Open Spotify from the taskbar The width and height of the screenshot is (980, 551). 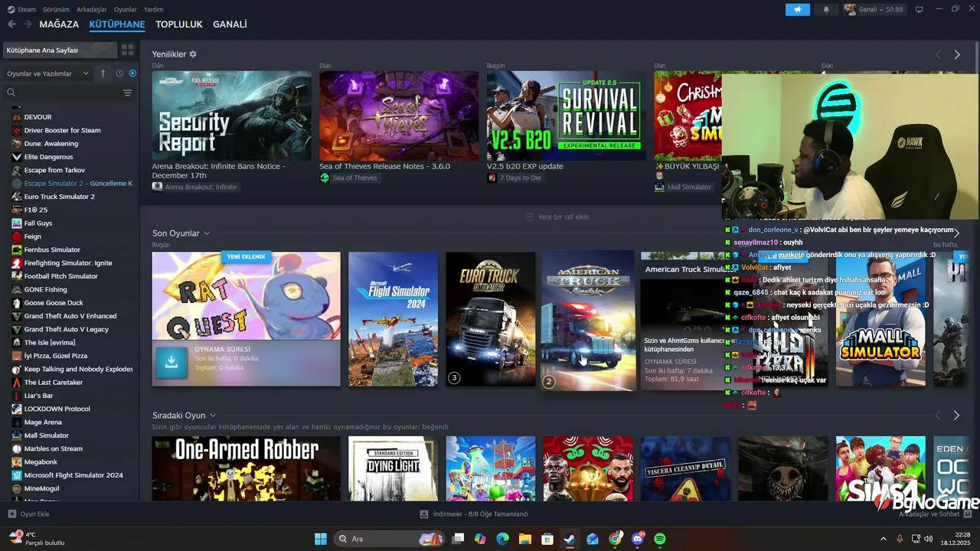[x=660, y=539]
